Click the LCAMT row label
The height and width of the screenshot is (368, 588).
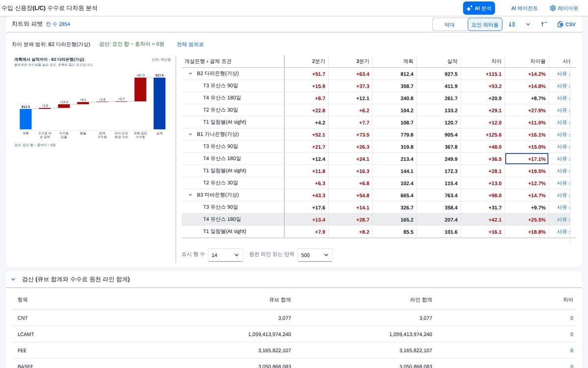pos(26,334)
